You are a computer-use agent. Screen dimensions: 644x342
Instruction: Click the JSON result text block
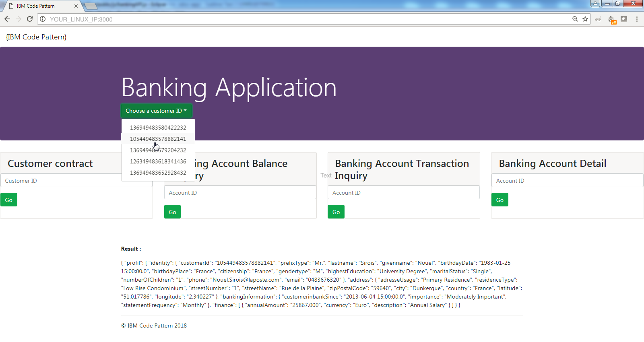point(322,284)
